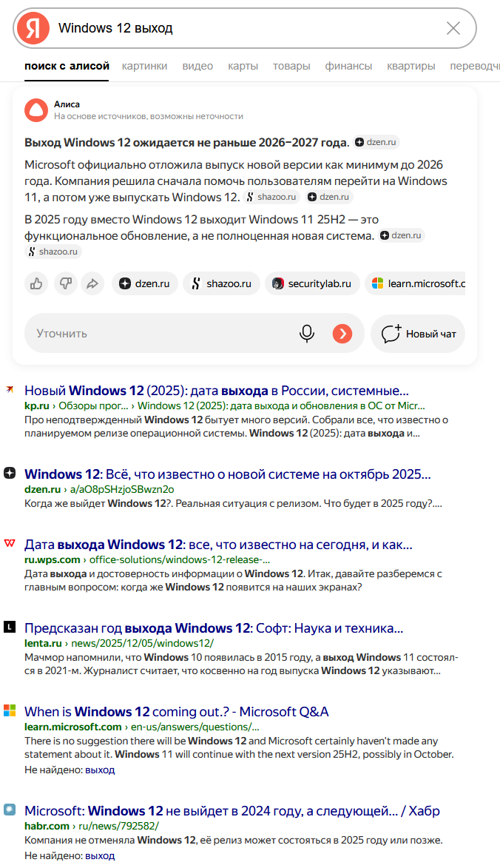Click the red Yandex logo icon

33,27
